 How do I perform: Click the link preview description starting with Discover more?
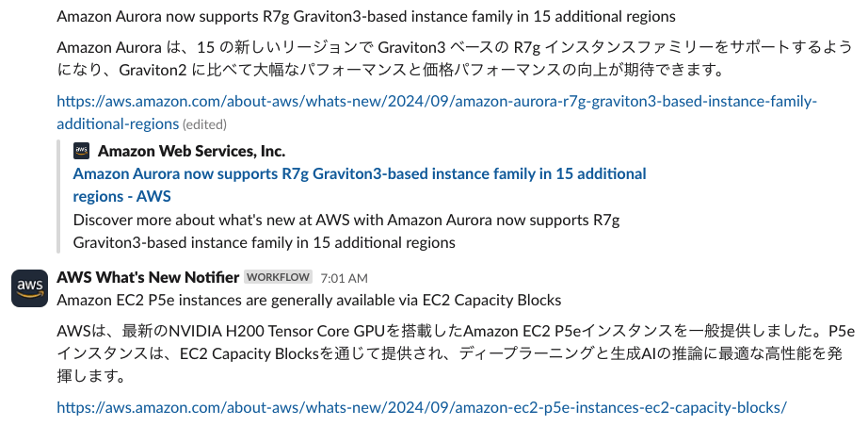[345, 220]
